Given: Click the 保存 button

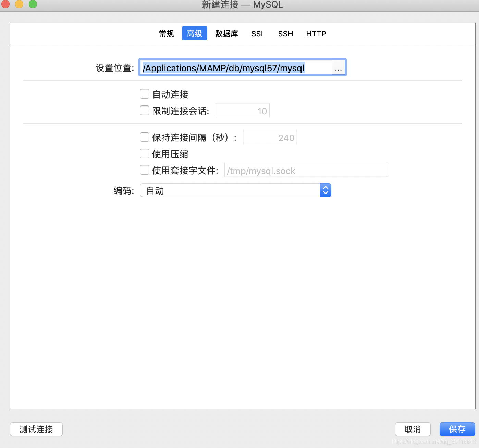Looking at the screenshot, I should [x=457, y=429].
